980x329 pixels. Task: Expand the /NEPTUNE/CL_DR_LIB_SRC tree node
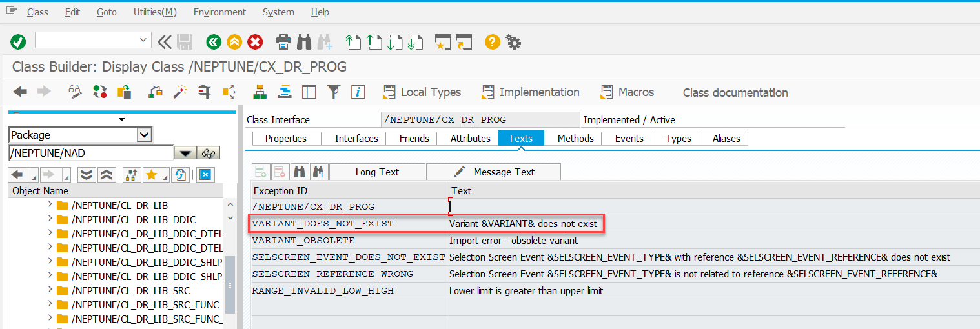[50, 290]
